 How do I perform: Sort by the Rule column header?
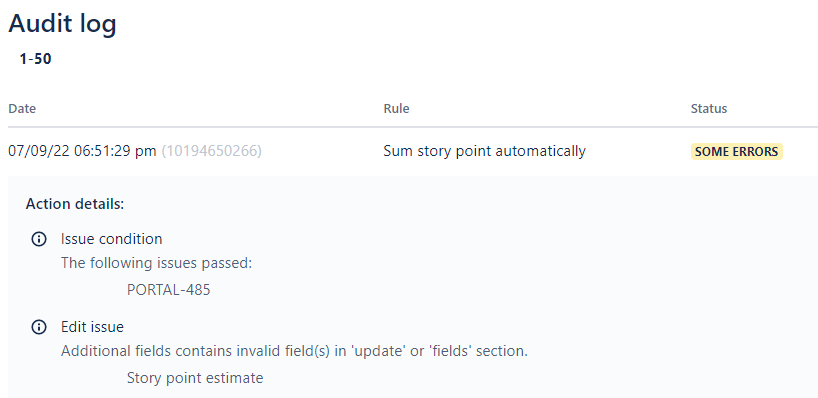click(396, 108)
